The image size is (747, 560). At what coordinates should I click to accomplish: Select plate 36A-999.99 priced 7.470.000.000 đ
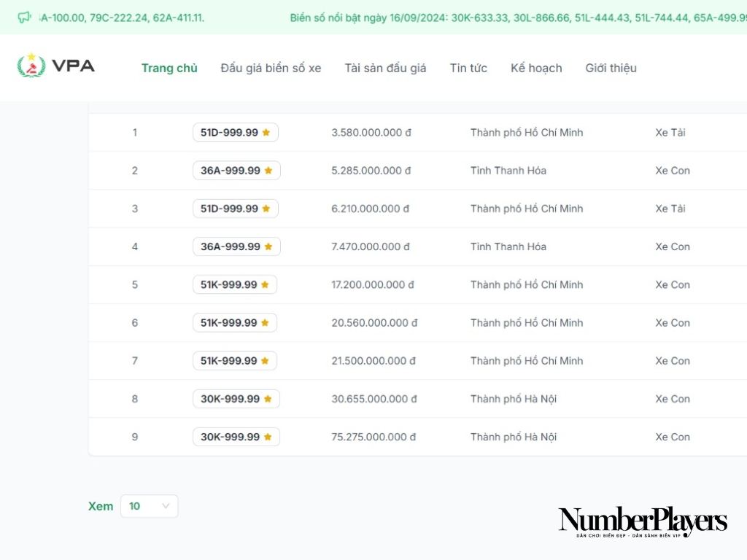(231, 246)
